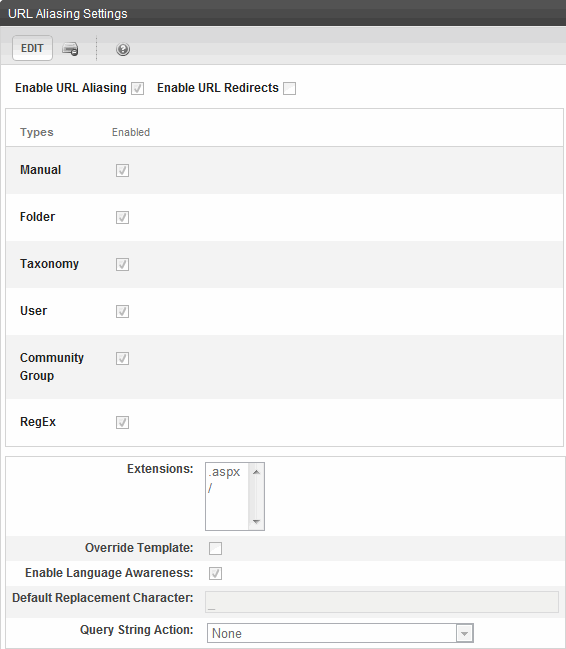Toggle the RegEx type enabled checkbox

pos(122,422)
